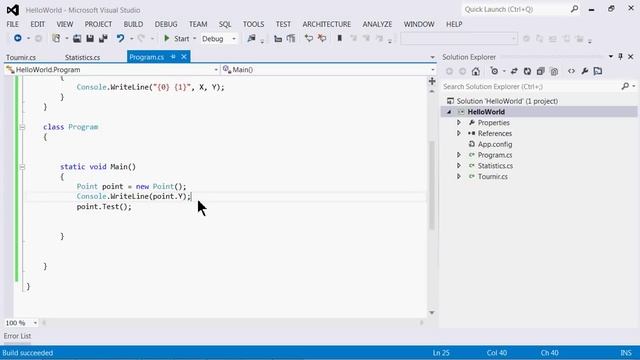The height and width of the screenshot is (360, 640).
Task: Click the editor scroll down arrow
Action: click(x=432, y=313)
